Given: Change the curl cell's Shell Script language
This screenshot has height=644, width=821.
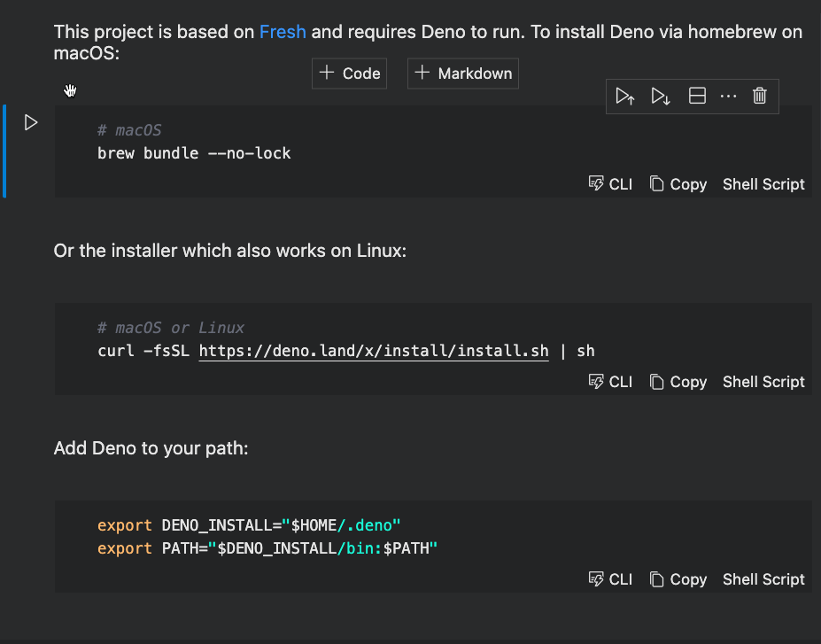Looking at the screenshot, I should [x=763, y=381].
